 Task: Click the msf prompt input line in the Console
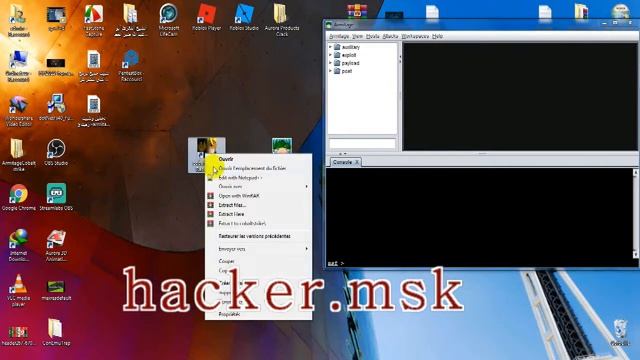480,263
